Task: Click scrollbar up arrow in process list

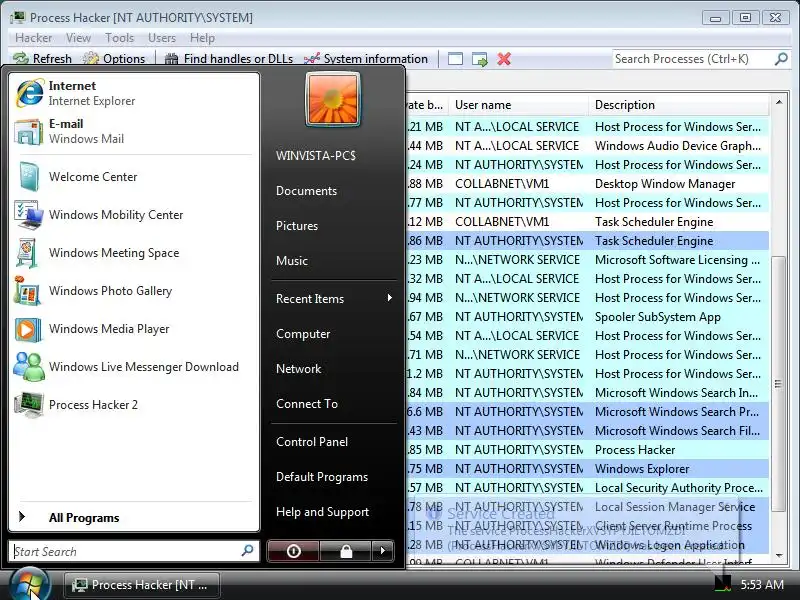Action: (779, 102)
